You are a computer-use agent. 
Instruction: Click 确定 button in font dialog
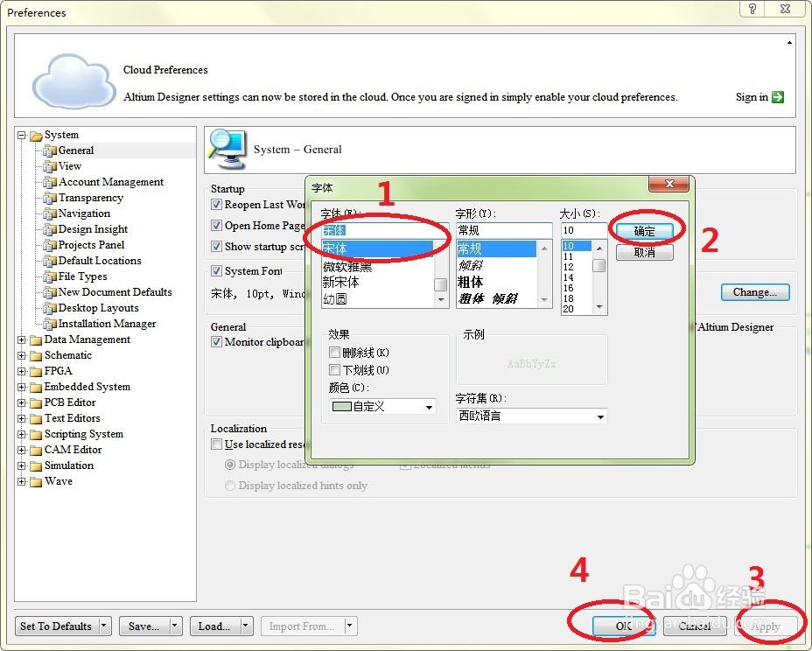pyautogui.click(x=645, y=232)
